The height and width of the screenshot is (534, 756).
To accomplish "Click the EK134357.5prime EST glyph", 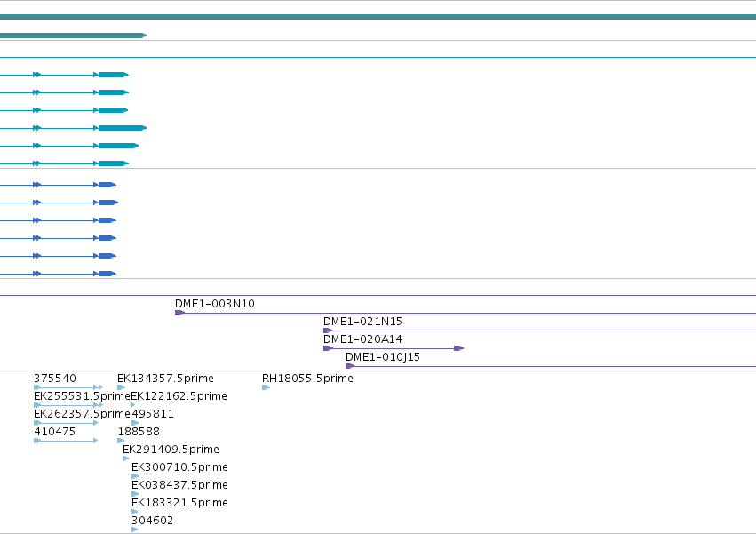I will click(122, 387).
